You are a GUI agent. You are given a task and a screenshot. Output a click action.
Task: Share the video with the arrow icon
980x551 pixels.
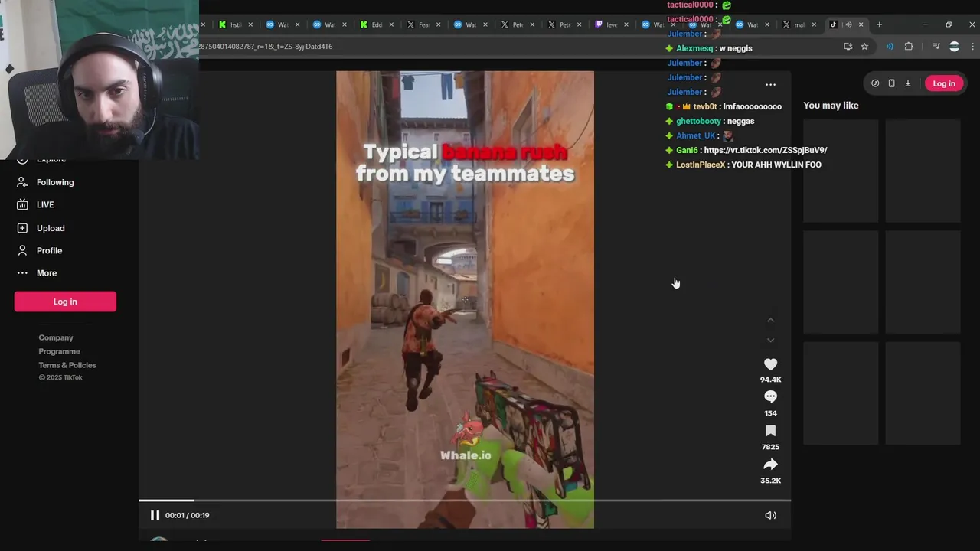770,465
